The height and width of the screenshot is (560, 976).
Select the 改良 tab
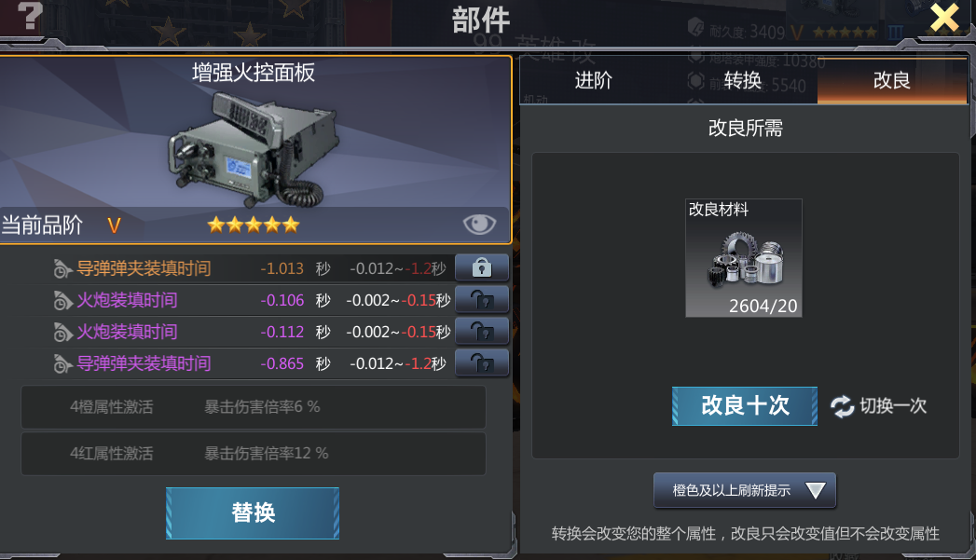coord(892,80)
